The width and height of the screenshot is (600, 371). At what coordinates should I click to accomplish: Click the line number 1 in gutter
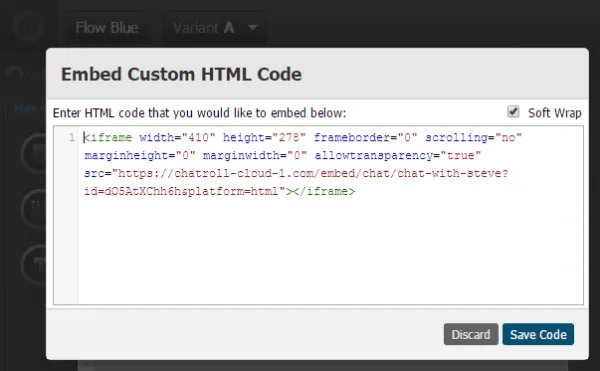click(72, 137)
